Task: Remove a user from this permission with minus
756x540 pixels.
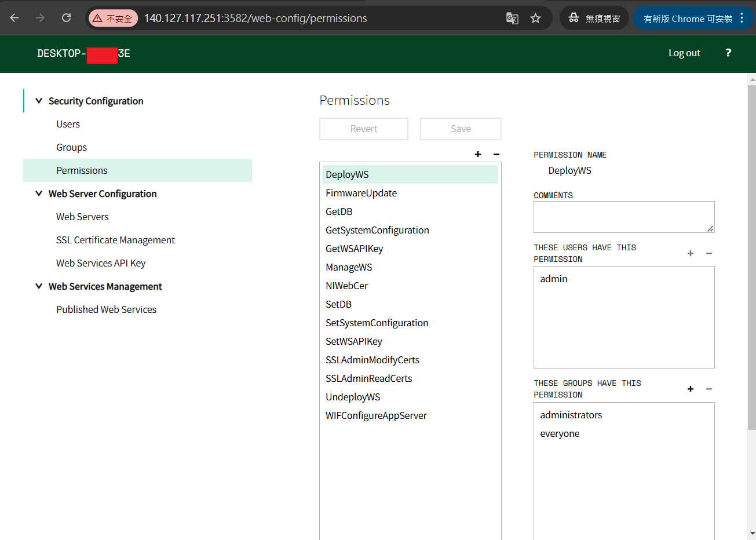Action: (709, 253)
